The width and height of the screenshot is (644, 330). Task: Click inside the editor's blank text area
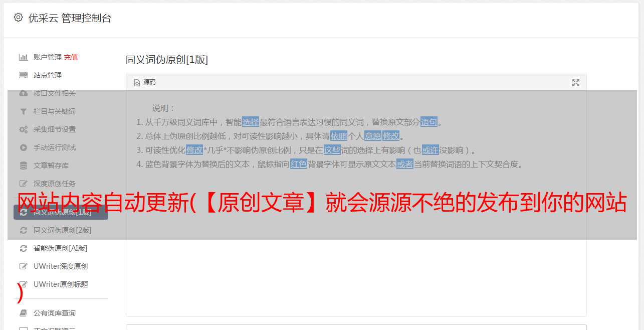[356, 251]
